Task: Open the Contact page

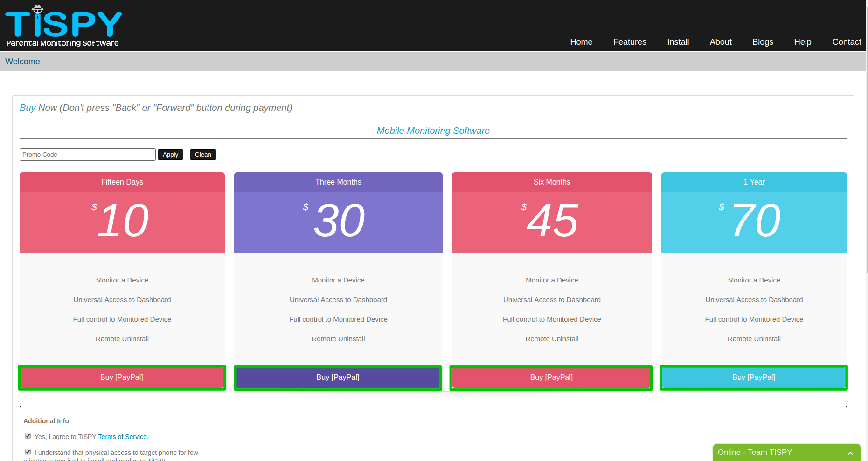Action: (847, 42)
